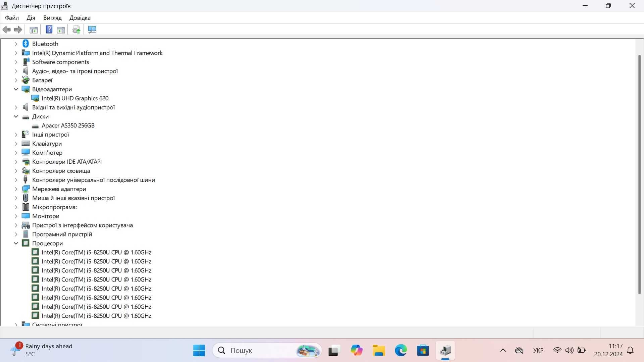This screenshot has height=362, width=644.
Task: Open Windows Start button in taskbar
Action: click(x=199, y=351)
